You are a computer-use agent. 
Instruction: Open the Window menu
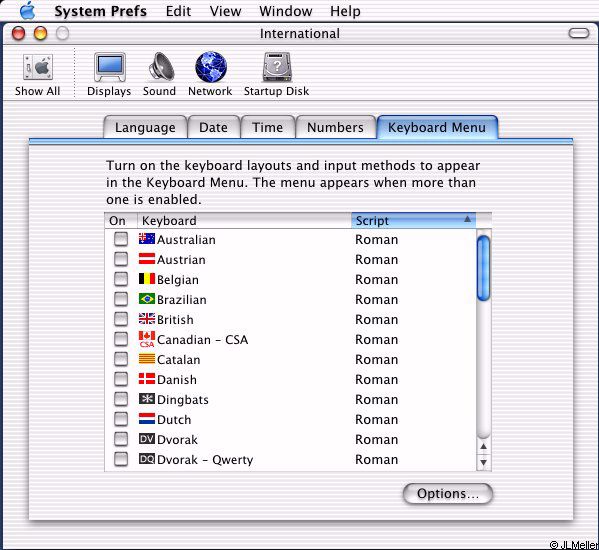(x=285, y=11)
